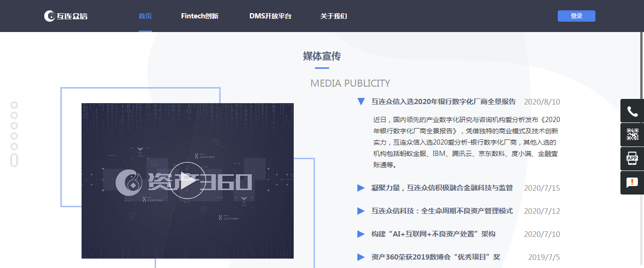Select the third page section dot
This screenshot has height=268, width=644.
point(14,126)
